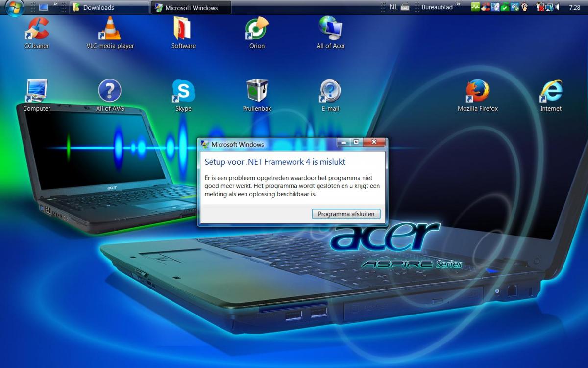Expand the quick launch overflow chevron
Image resolution: width=588 pixels, height=368 pixels.
[x=55, y=5]
